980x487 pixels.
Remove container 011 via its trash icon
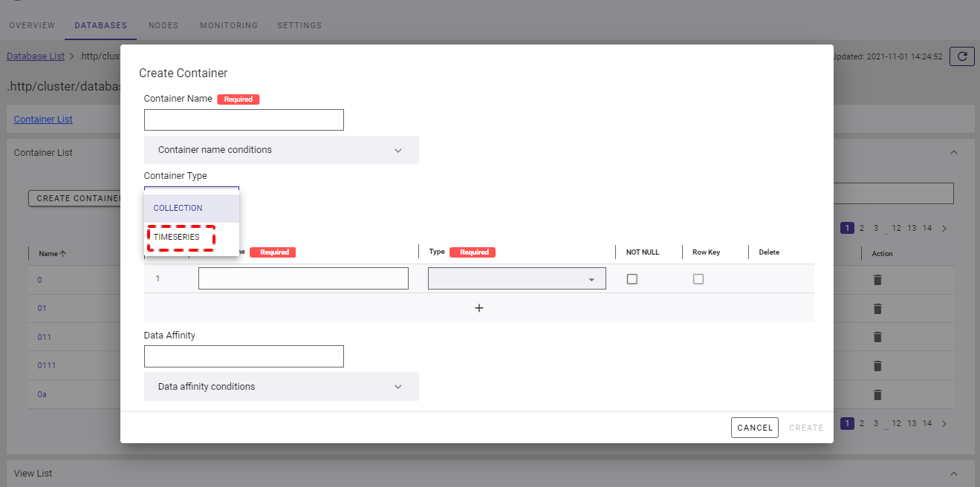click(x=877, y=337)
